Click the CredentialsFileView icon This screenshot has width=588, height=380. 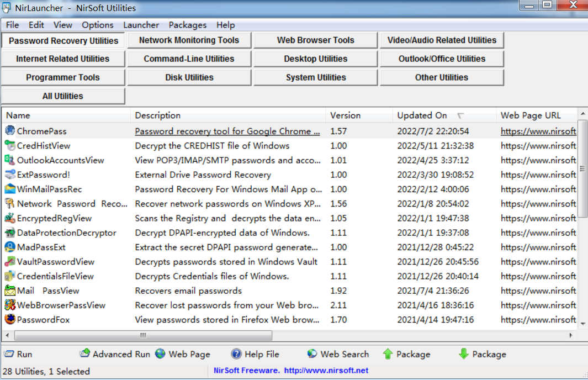tap(10, 276)
